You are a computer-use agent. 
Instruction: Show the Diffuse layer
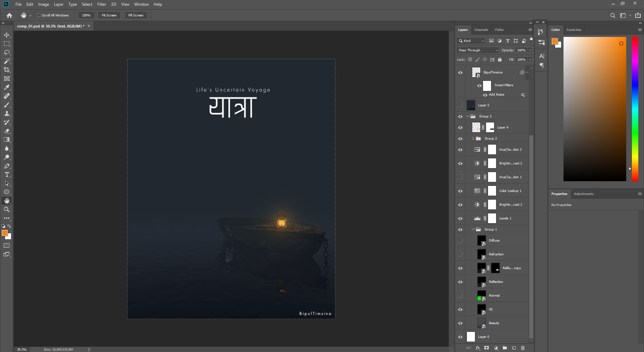(460, 241)
